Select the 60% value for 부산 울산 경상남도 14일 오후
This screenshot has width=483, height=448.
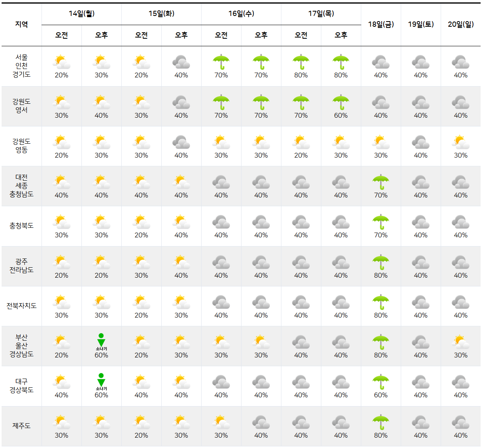point(101,355)
